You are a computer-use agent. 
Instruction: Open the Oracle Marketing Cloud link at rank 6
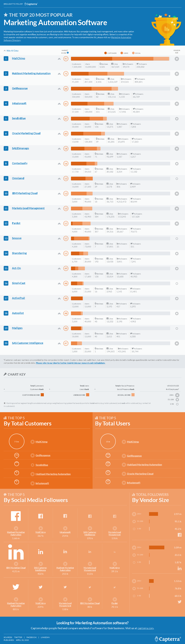[26, 133]
